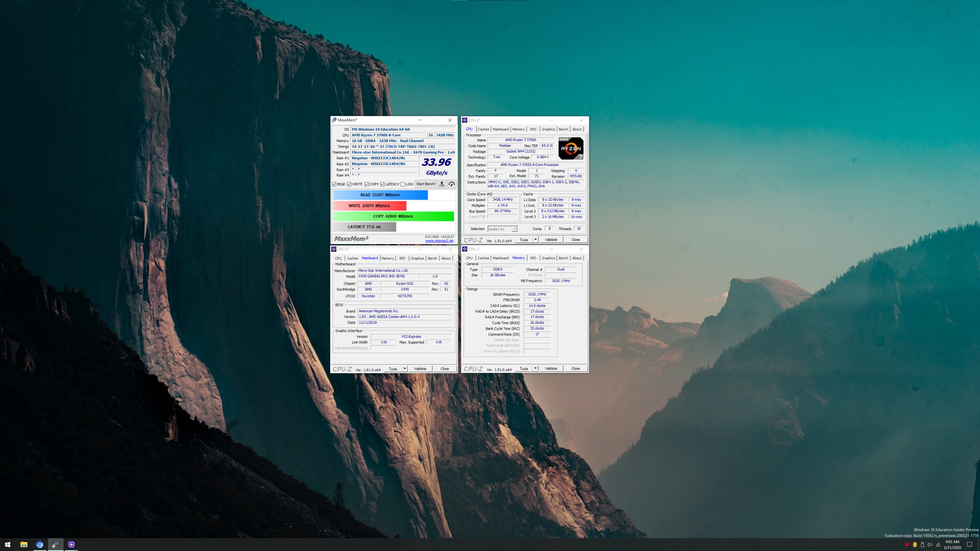Viewport: 980px width, 551px height.
Task: Click the red tray icon in system tray
Action: 907,545
